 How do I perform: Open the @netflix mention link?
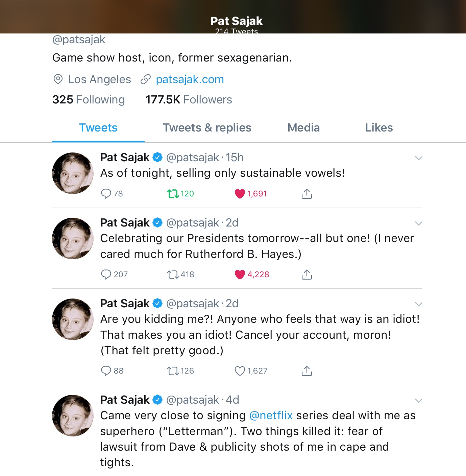271,415
